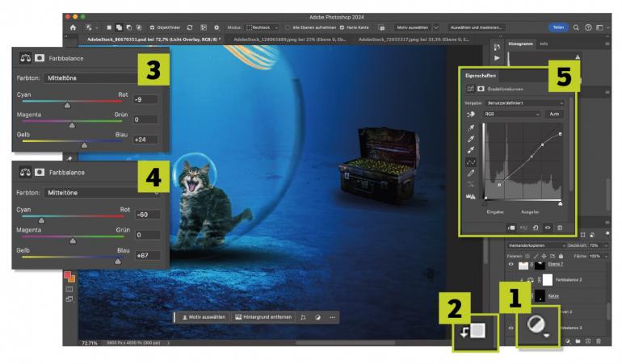Screen dimensions: 622x364
Task: Enable the Objektfinder checkbox
Action: tap(153, 27)
